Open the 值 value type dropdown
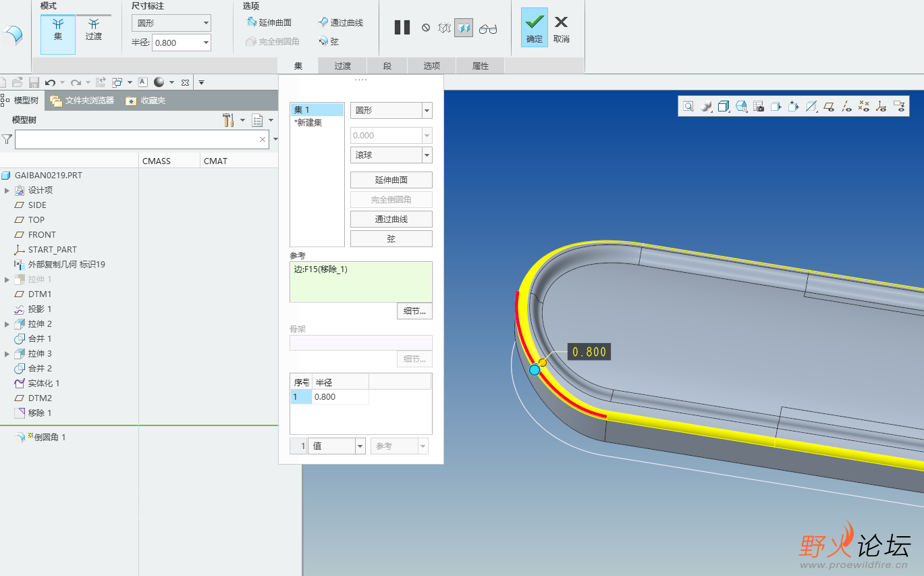924x576 pixels. tap(337, 446)
